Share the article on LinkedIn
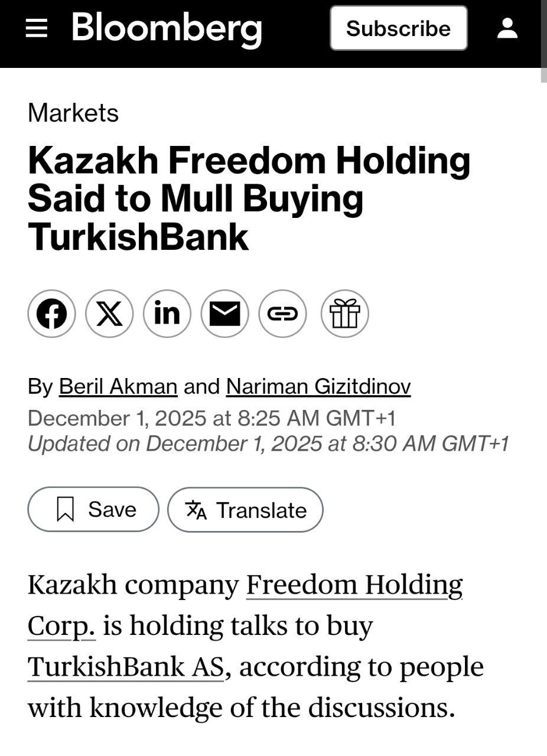Viewport: 547px width, 756px height. [168, 314]
